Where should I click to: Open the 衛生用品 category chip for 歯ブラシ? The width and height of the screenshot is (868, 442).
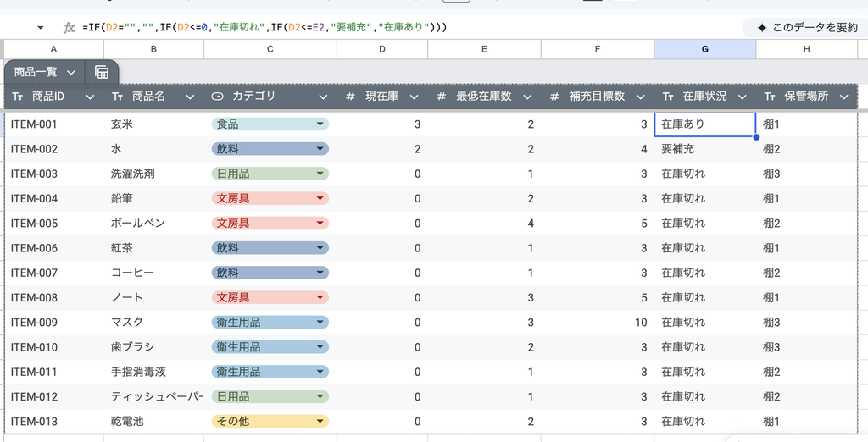tap(270, 347)
